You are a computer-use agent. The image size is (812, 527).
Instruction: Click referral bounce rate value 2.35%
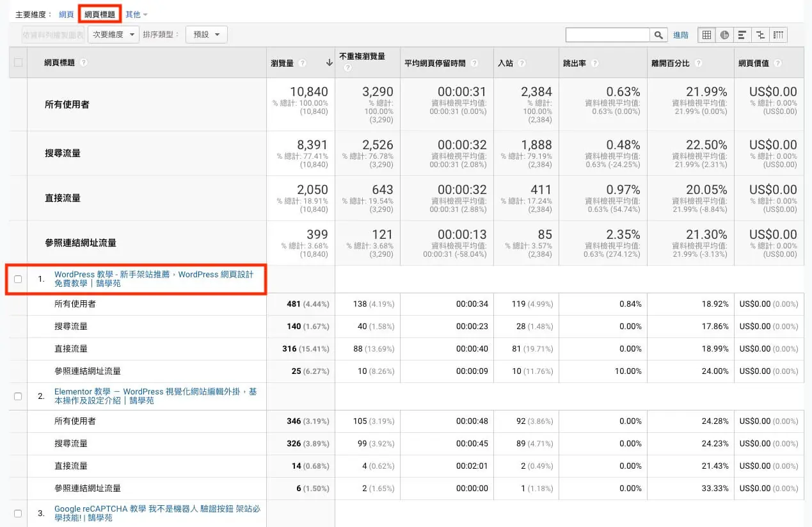[623, 235]
